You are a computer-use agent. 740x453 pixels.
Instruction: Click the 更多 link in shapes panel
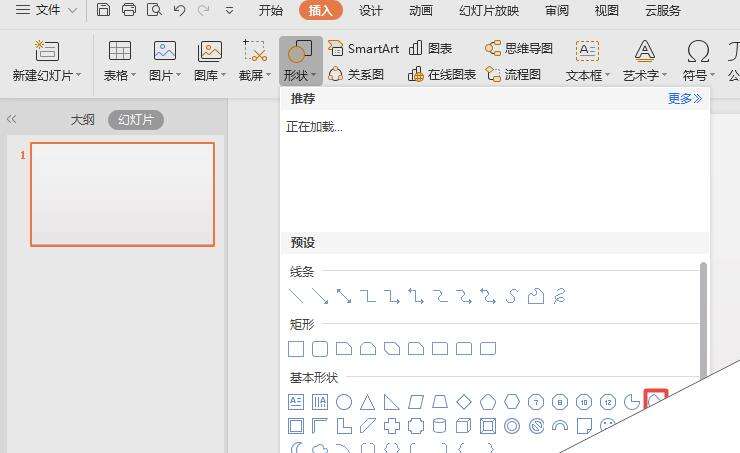(x=685, y=99)
